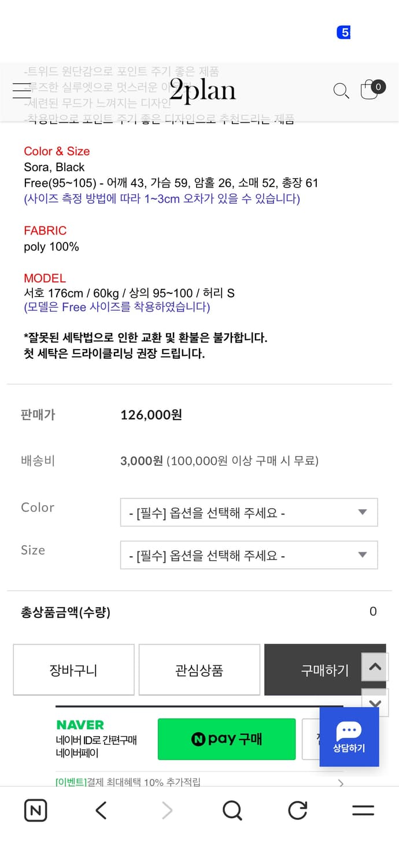Expand the 이벤트 payment benefit details chevron
The height and width of the screenshot is (868, 399).
340,782
